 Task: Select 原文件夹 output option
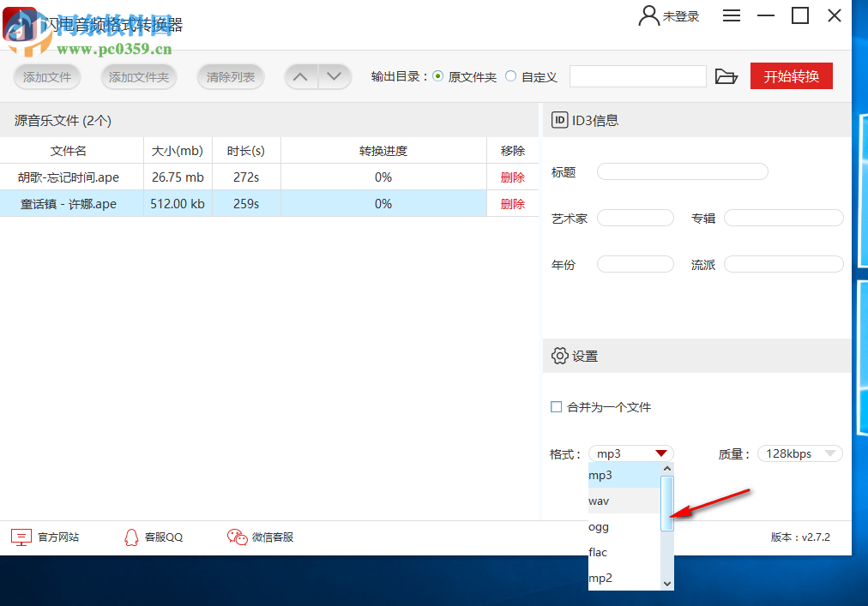438,76
